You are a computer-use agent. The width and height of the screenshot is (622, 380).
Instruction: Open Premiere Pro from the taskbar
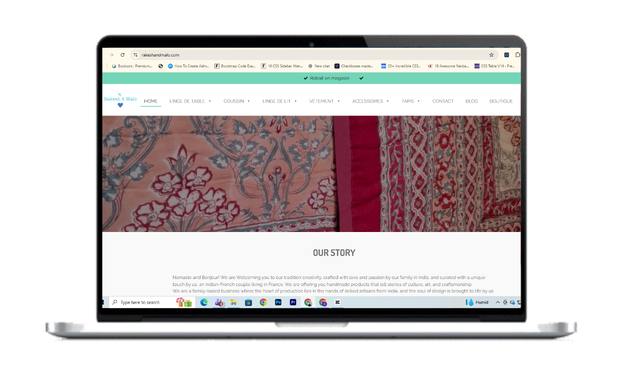[293, 302]
